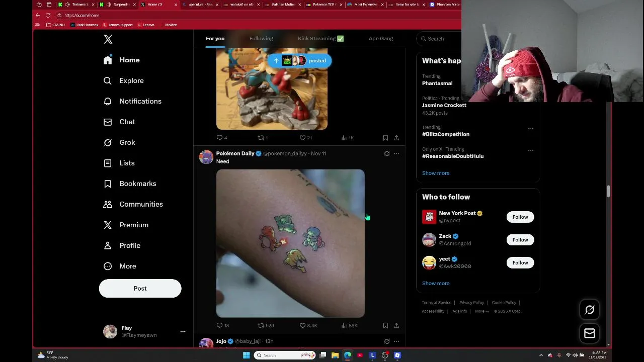This screenshot has width=644, height=362.
Task: Open Lists icon in sidebar
Action: coord(108,163)
